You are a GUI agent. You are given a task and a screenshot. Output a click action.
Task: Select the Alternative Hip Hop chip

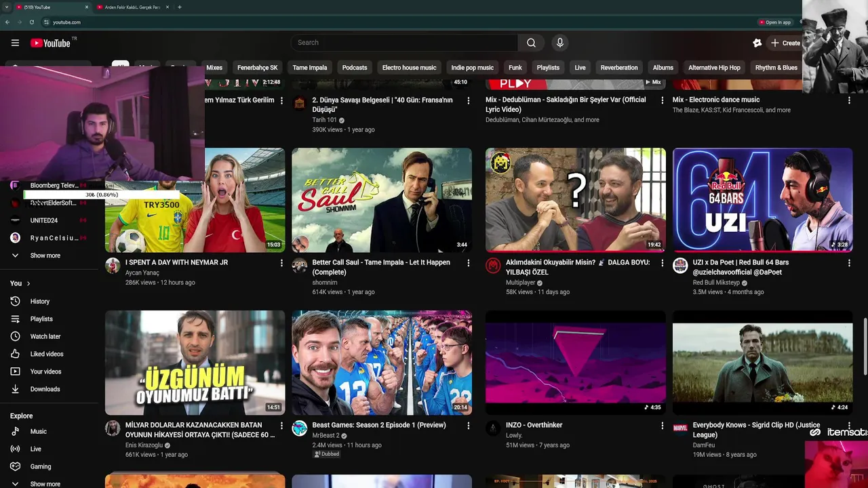click(x=714, y=68)
